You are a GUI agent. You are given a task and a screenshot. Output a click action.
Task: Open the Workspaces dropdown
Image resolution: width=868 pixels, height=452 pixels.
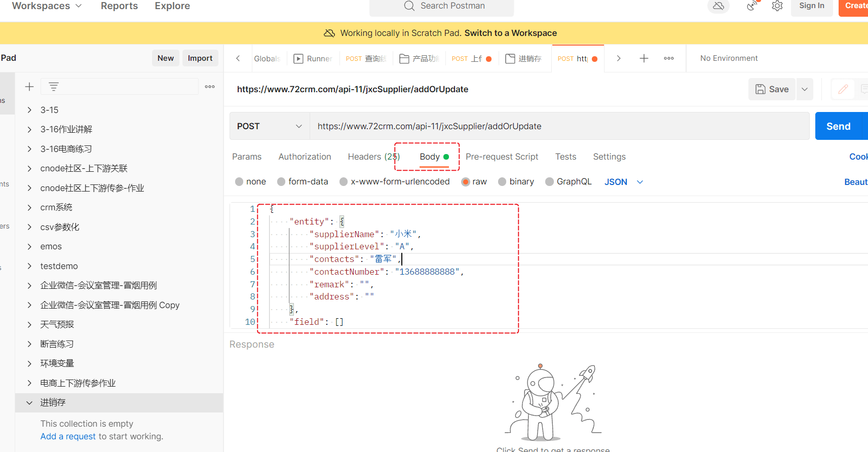[47, 6]
